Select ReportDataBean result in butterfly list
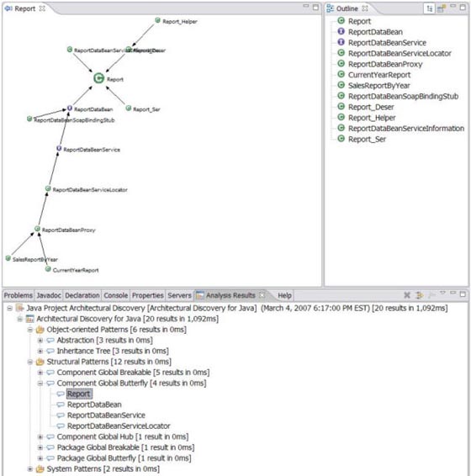The width and height of the screenshot is (471, 476). click(94, 405)
